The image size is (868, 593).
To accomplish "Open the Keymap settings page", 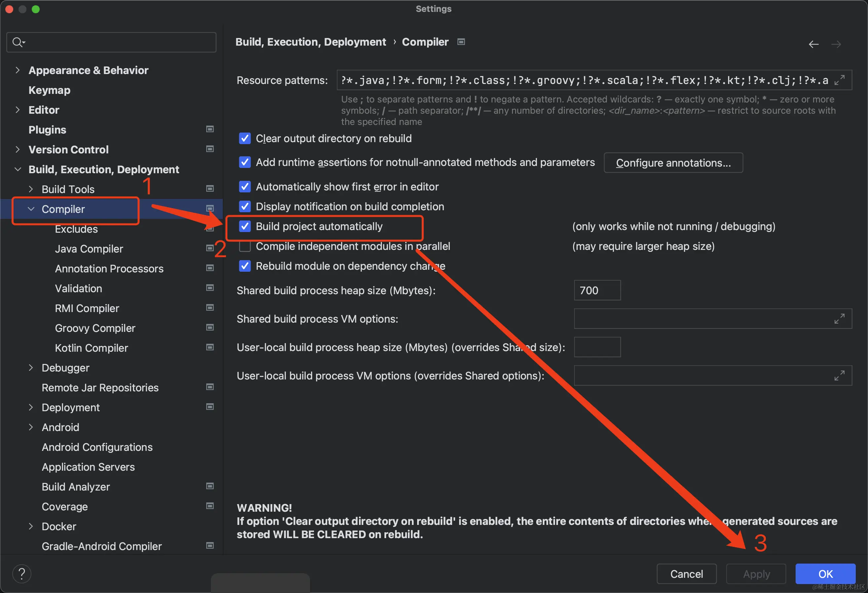I will tap(49, 90).
